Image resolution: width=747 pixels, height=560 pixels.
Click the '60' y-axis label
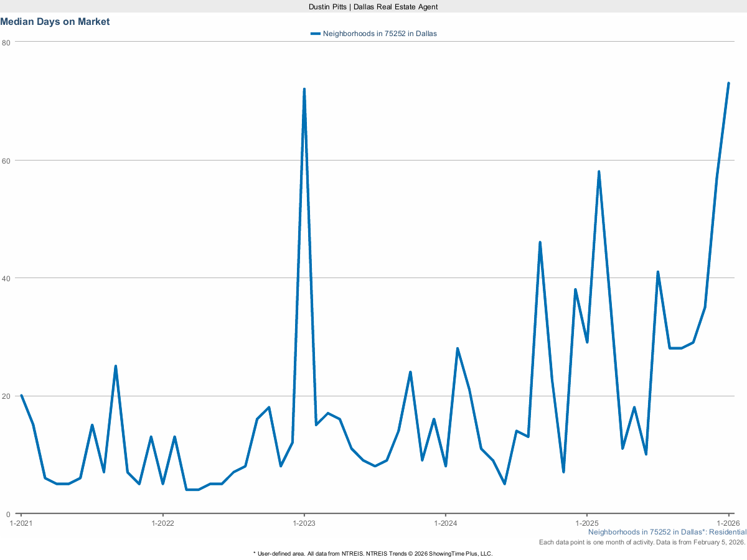6,160
